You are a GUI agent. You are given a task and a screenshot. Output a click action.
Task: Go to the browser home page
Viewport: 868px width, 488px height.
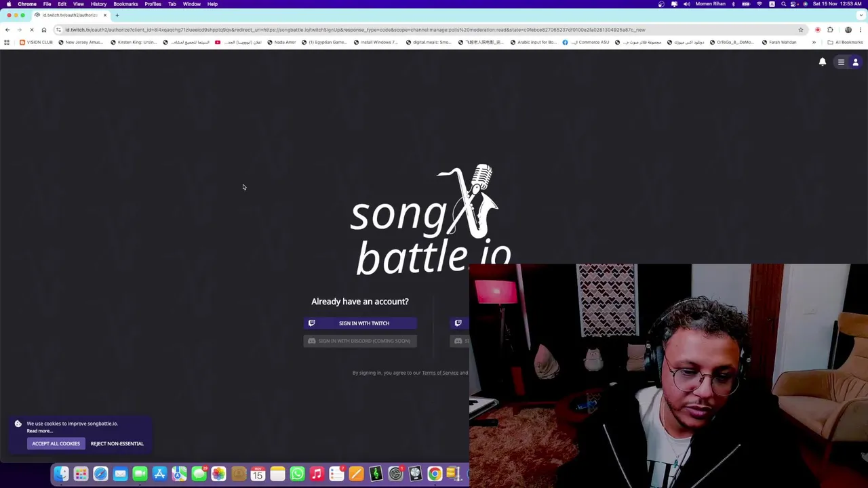tap(43, 30)
